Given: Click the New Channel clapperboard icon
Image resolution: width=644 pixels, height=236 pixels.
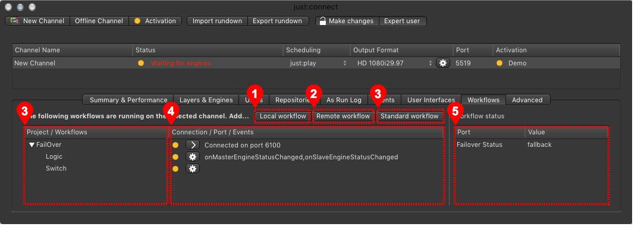Looking at the screenshot, I should (x=15, y=21).
